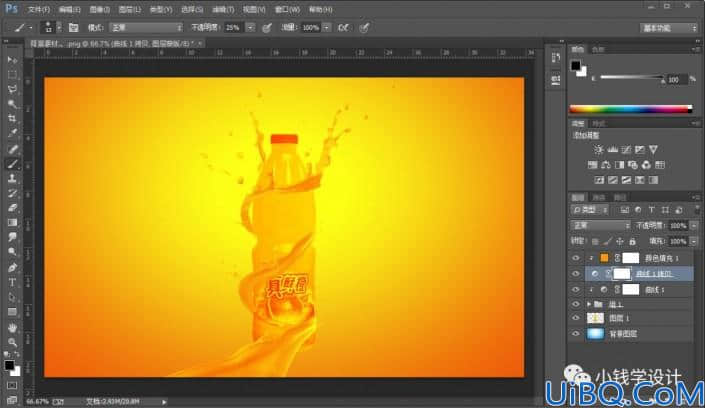705x408 pixels.
Task: Select the Rectangle shape tool
Action: point(12,312)
